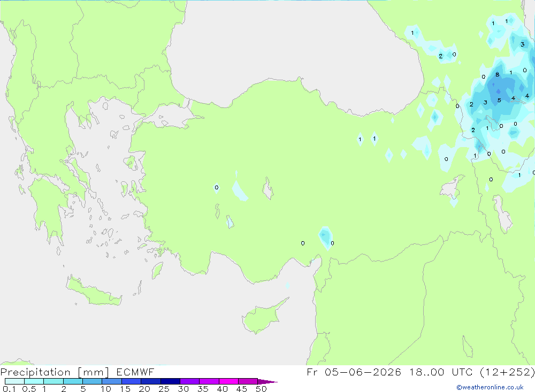Click the 20–25 mm dark blue legend swatch

pyautogui.click(x=150, y=381)
